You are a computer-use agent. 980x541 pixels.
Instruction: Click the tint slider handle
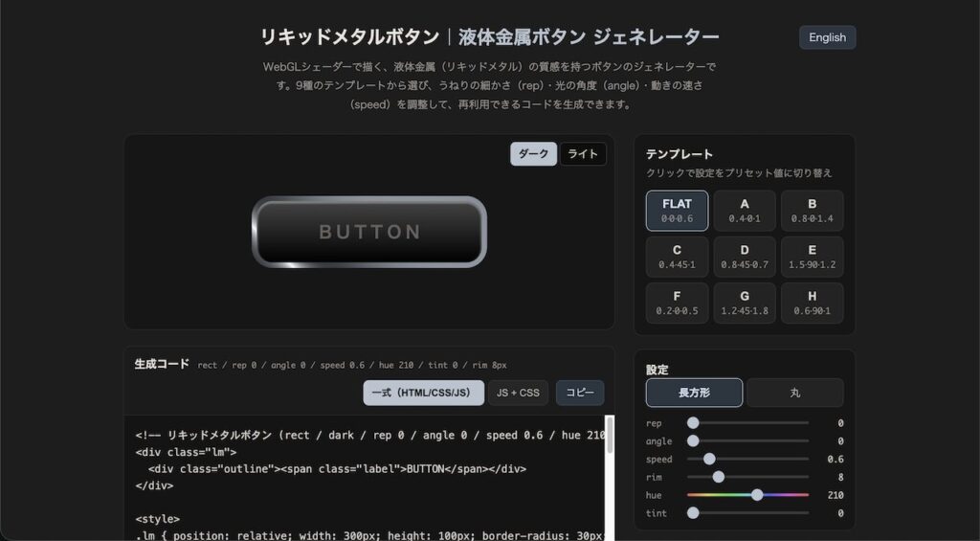pyautogui.click(x=693, y=513)
